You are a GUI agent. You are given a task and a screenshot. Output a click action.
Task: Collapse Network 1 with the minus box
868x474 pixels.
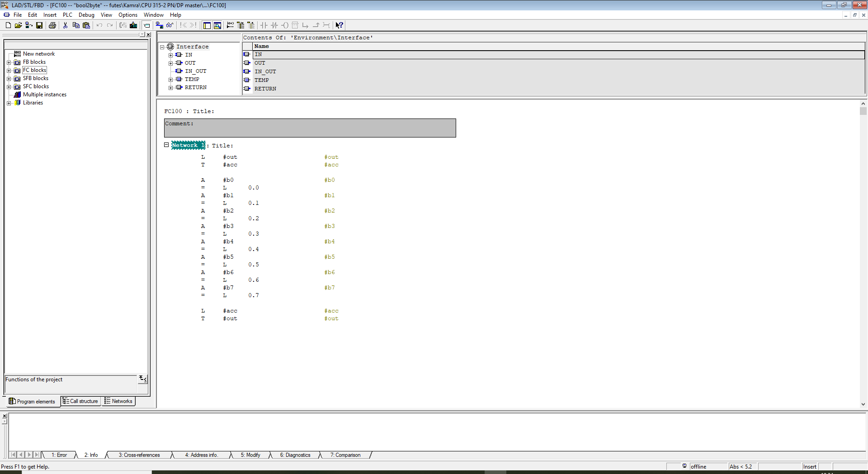click(166, 145)
